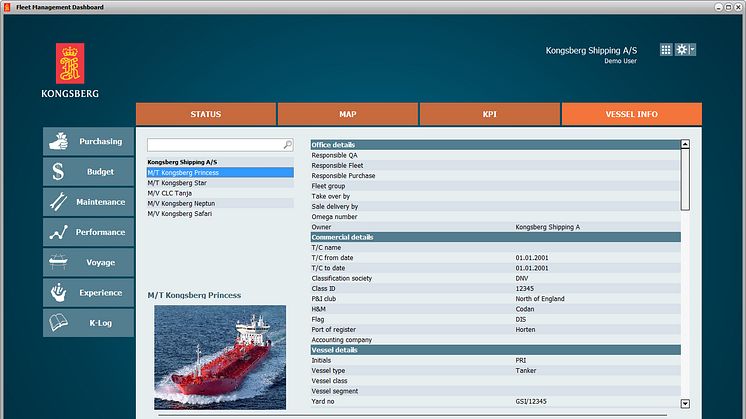The width and height of the screenshot is (746, 419).
Task: Open the grid apps icon near Demo User
Action: point(666,49)
